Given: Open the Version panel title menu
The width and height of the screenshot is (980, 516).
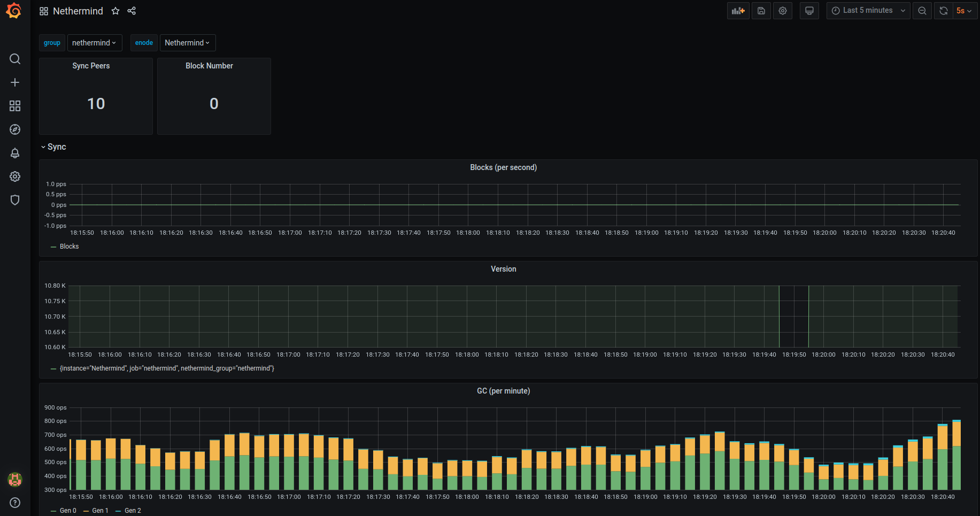Looking at the screenshot, I should (503, 269).
